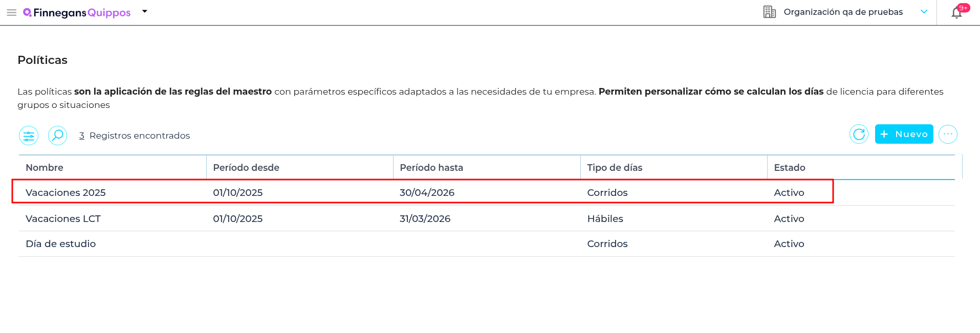Select the Día de estudio policy row
Viewport: 980px width, 333px height.
[x=61, y=244]
